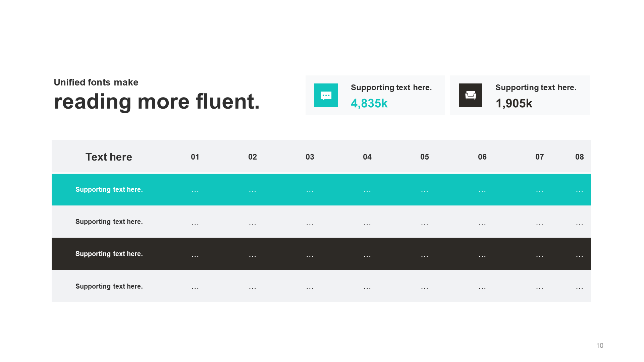Click the 'Text here' table header

[109, 157]
